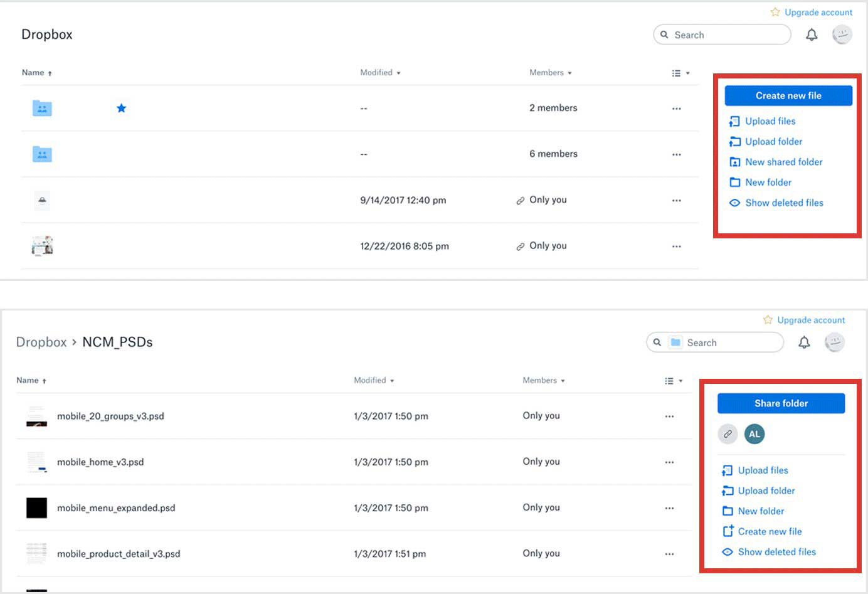Screen dimensions: 868x594
Task: Open more options for mobile_menu_expanded.psd
Action: [669, 508]
